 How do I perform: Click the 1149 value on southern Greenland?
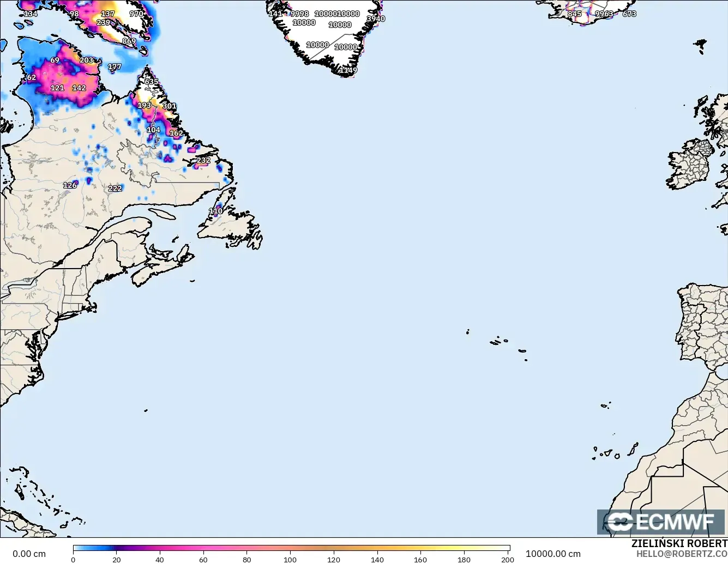[348, 70]
